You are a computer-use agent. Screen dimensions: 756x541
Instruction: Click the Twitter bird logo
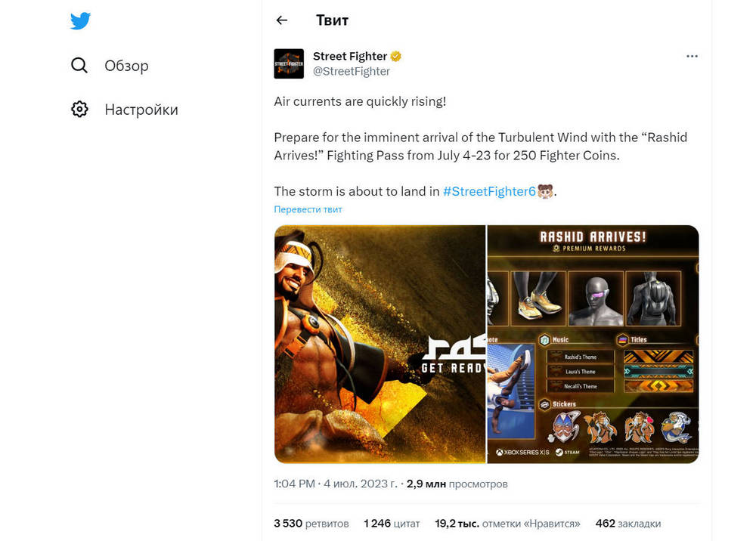click(x=80, y=20)
